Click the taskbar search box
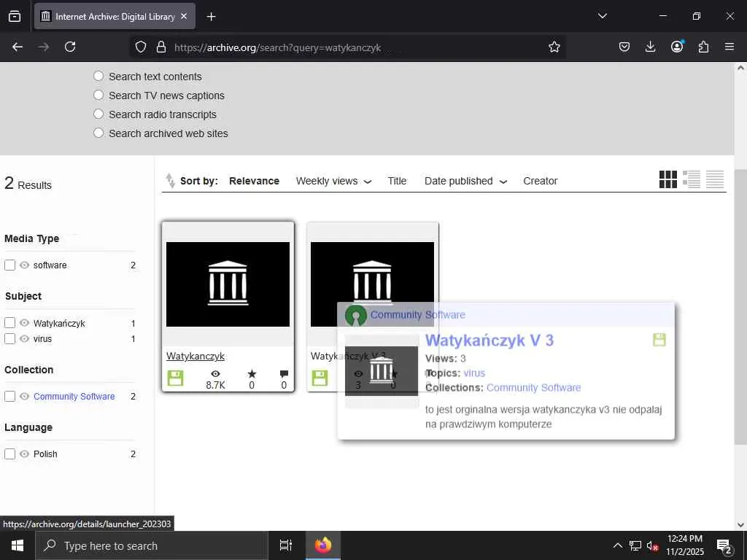 (x=152, y=545)
